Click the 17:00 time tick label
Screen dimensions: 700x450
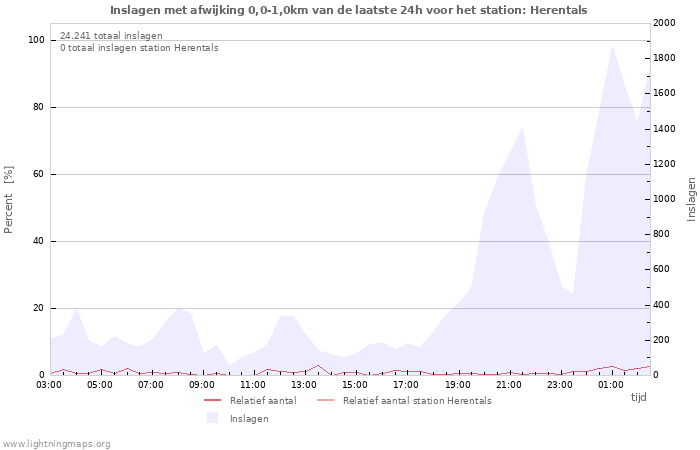406,385
